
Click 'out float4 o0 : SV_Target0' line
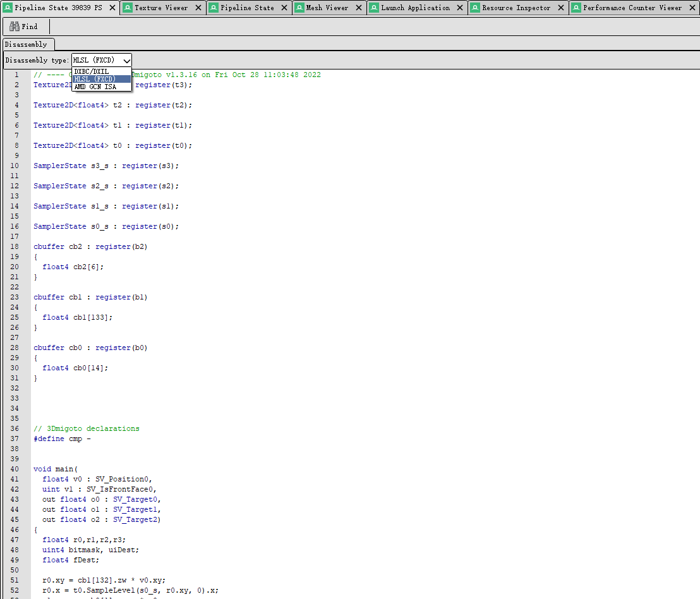pyautogui.click(x=102, y=499)
